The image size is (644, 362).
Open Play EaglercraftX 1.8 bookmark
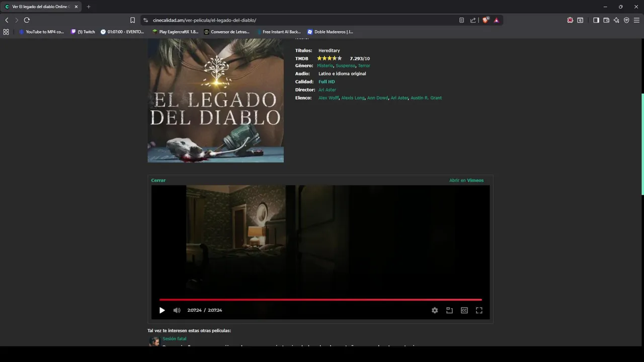[x=176, y=32]
